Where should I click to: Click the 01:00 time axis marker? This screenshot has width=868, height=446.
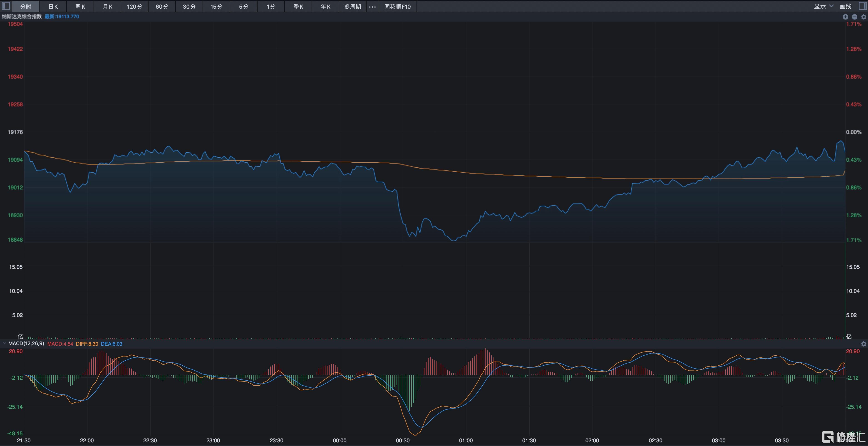pos(466,441)
